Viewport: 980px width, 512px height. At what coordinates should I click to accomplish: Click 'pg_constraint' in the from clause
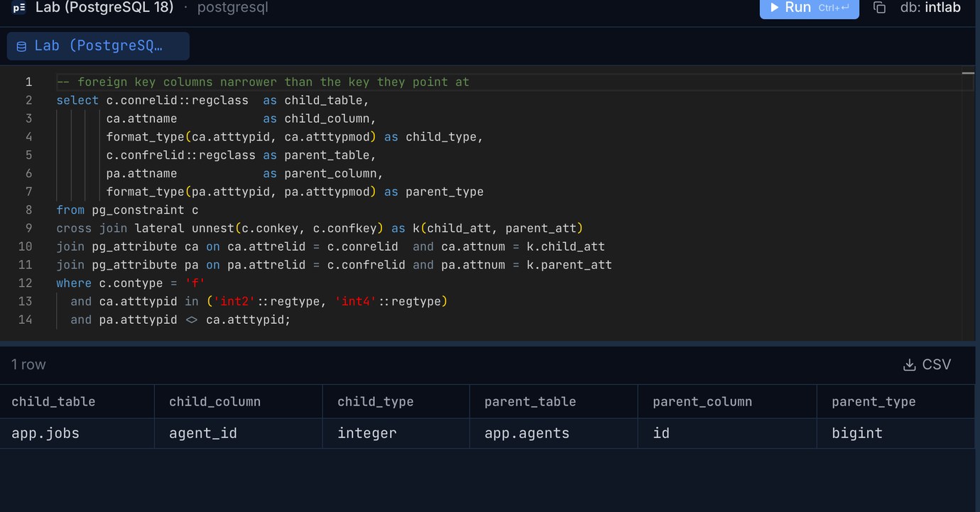click(138, 209)
